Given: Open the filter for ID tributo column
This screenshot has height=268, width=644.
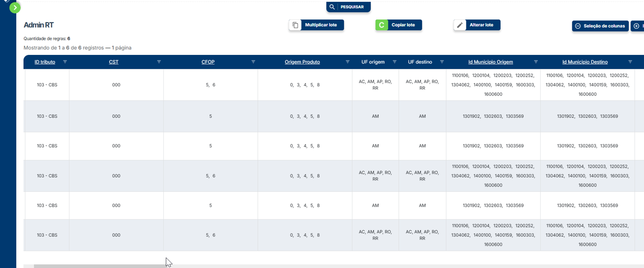Looking at the screenshot, I should tap(65, 62).
